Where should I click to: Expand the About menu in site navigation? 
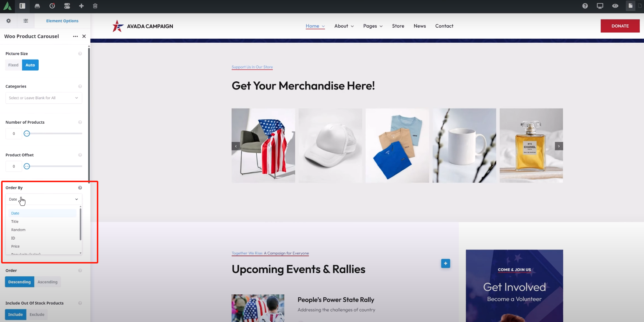344,26
